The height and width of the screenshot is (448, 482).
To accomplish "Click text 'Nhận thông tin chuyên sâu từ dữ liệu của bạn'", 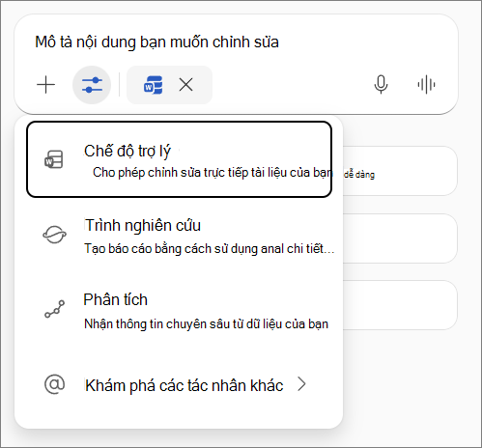I will (x=206, y=323).
